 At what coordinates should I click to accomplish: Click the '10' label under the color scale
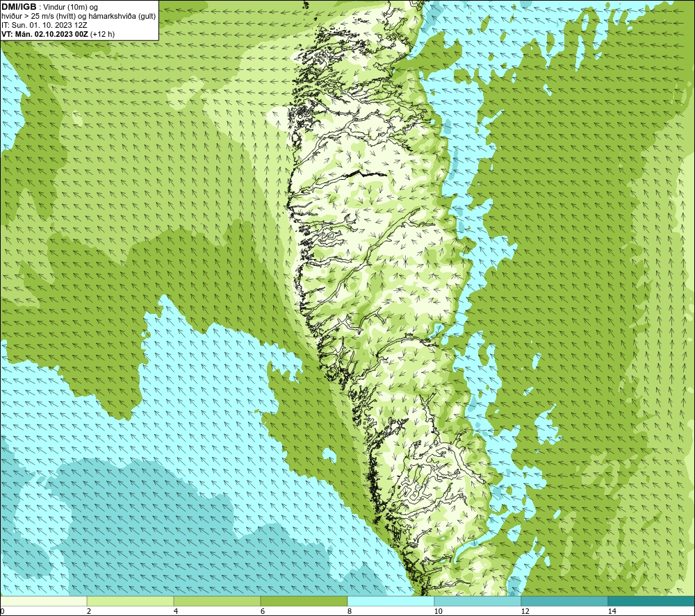click(x=438, y=611)
